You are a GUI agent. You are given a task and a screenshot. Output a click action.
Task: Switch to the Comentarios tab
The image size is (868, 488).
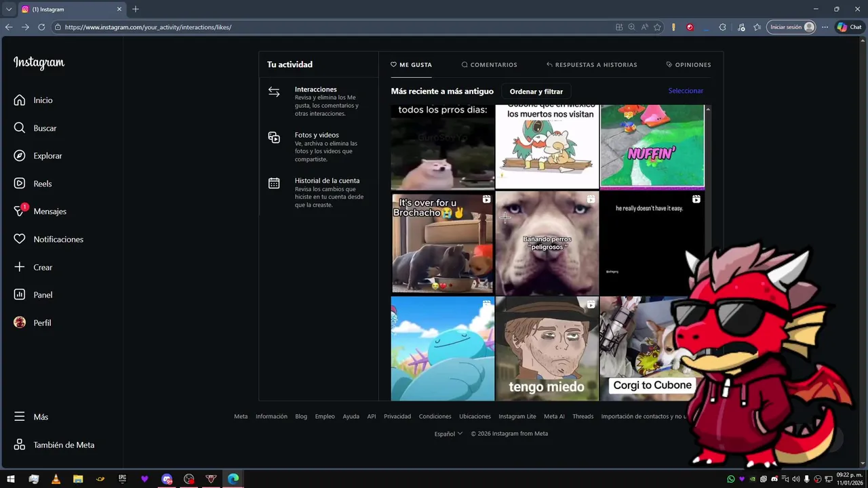(489, 64)
